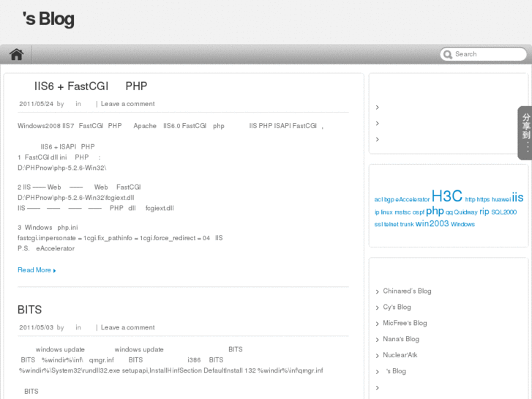This screenshot has width=532, height=399.
Task: Select the php tag in tag cloud
Action: (435, 211)
